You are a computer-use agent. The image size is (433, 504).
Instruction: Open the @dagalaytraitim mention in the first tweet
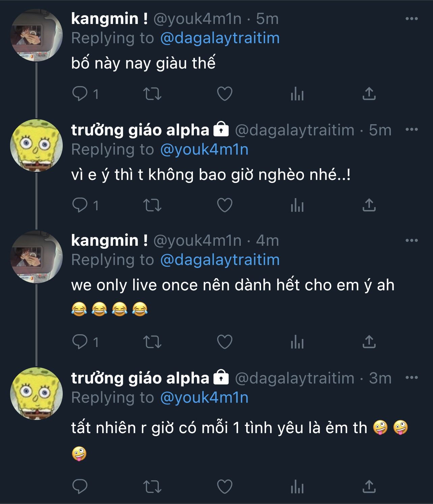coord(220,38)
